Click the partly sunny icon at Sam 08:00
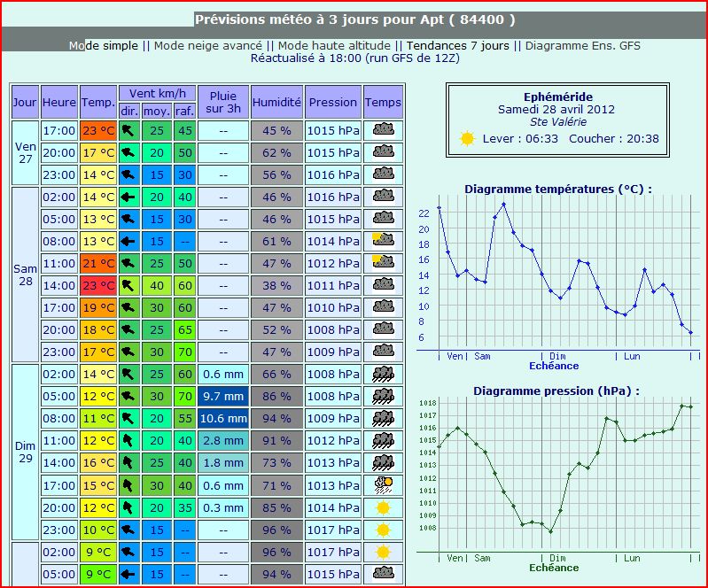The height and width of the screenshot is (588, 708). (384, 241)
